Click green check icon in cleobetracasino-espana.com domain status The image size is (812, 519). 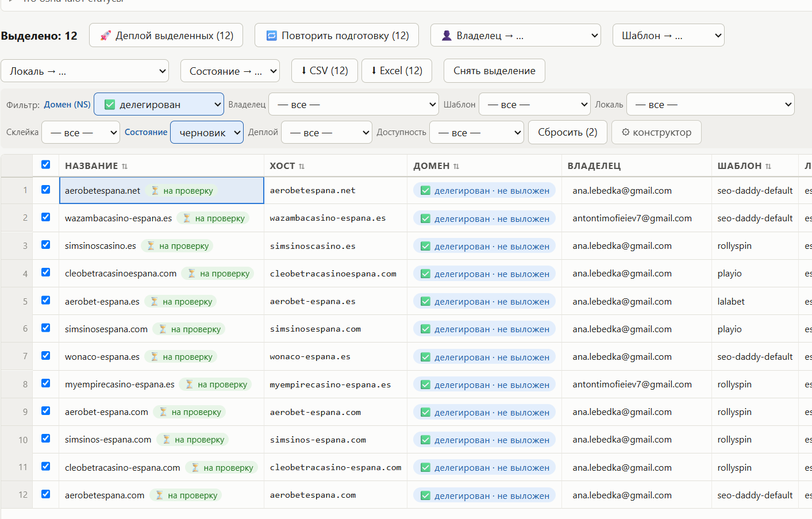(425, 467)
